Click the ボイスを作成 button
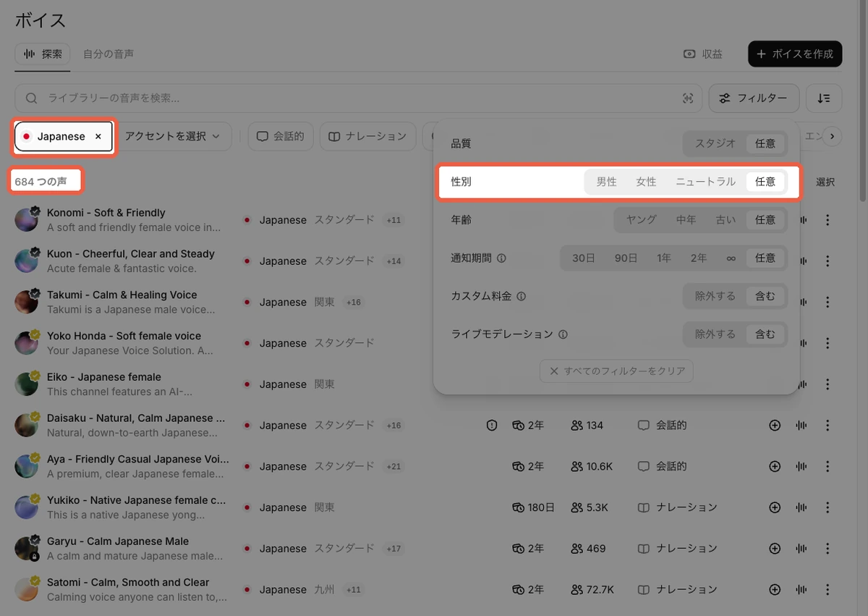Image resolution: width=868 pixels, height=616 pixels. 795,54
